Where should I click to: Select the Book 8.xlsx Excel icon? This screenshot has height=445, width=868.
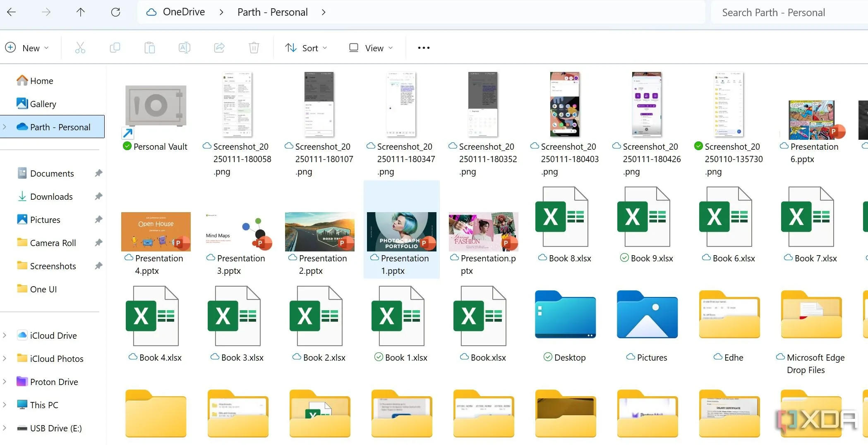tap(561, 217)
